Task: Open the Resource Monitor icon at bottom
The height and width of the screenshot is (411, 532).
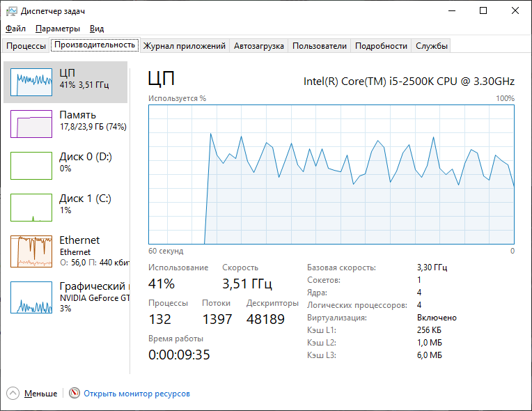Action: 75,393
